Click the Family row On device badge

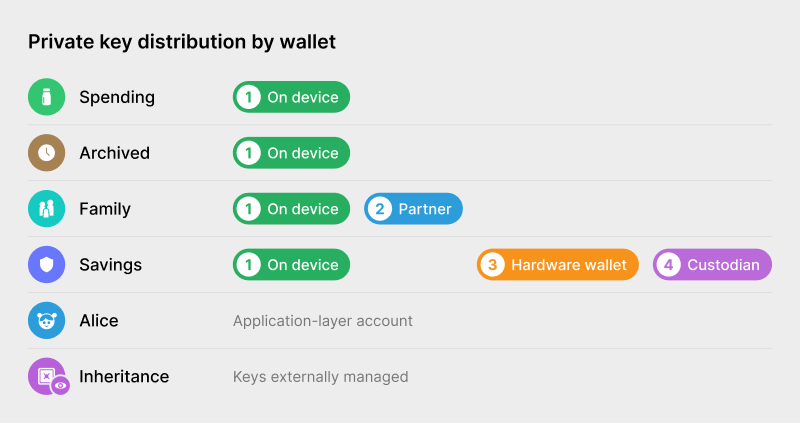[x=291, y=209]
